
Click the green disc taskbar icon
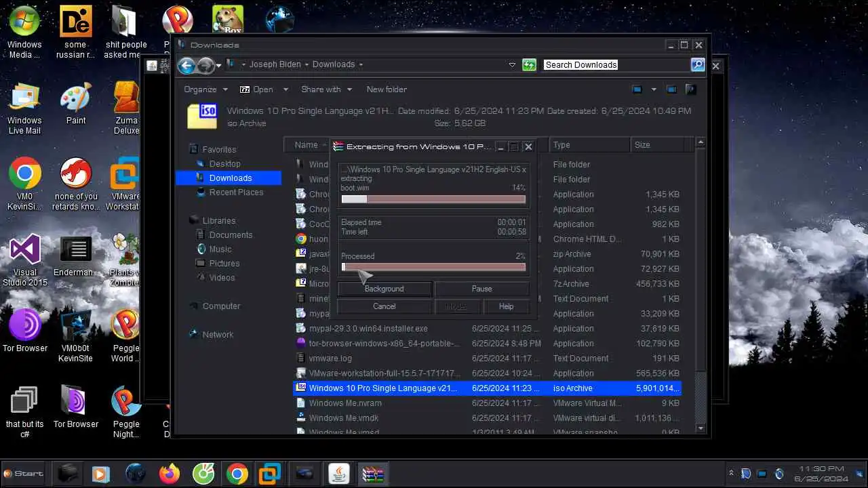pos(203,473)
